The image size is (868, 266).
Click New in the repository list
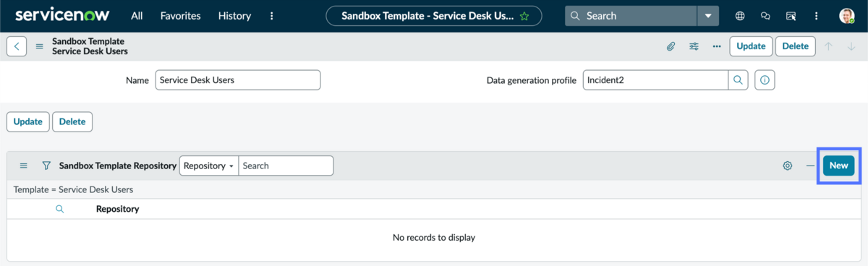(838, 166)
